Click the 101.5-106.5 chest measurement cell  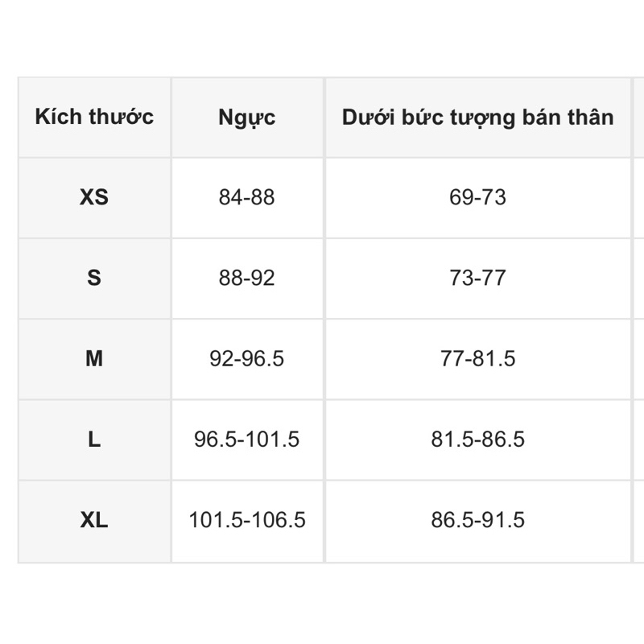(247, 520)
